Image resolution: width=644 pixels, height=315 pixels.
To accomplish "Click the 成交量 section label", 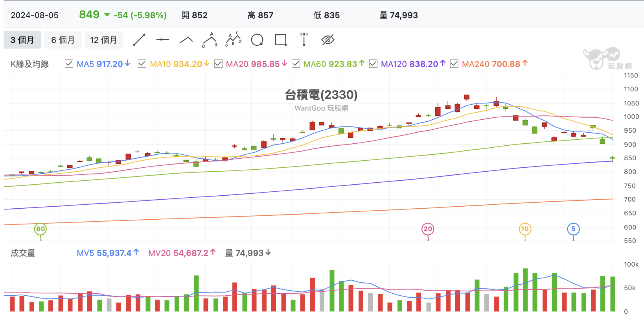I will click(23, 253).
